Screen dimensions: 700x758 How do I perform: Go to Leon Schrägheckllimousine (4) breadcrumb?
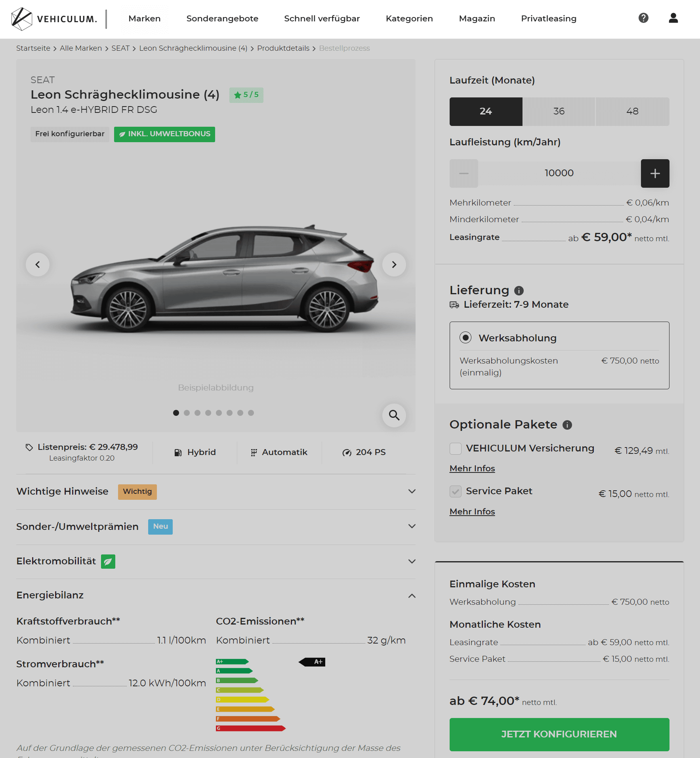point(193,48)
